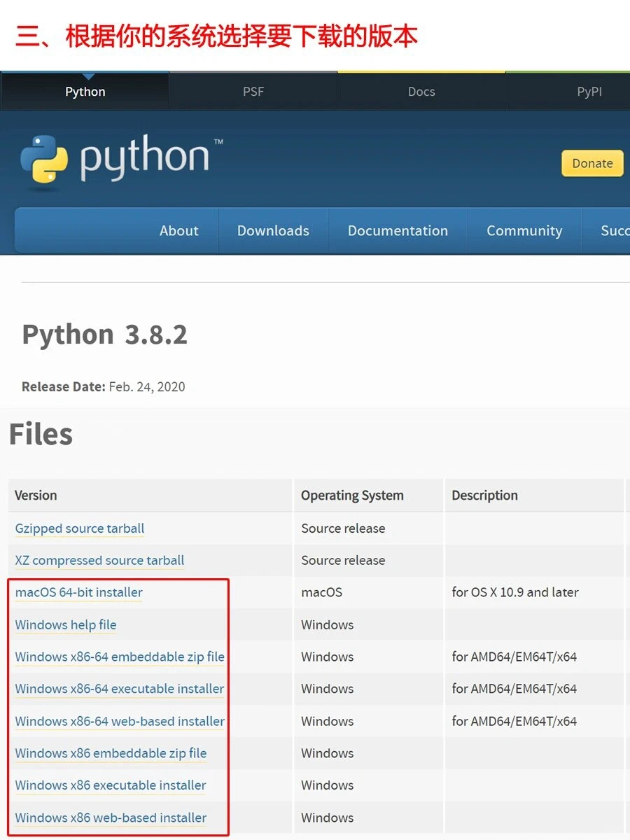Click the Version column header
This screenshot has height=840, width=630.
click(x=36, y=496)
